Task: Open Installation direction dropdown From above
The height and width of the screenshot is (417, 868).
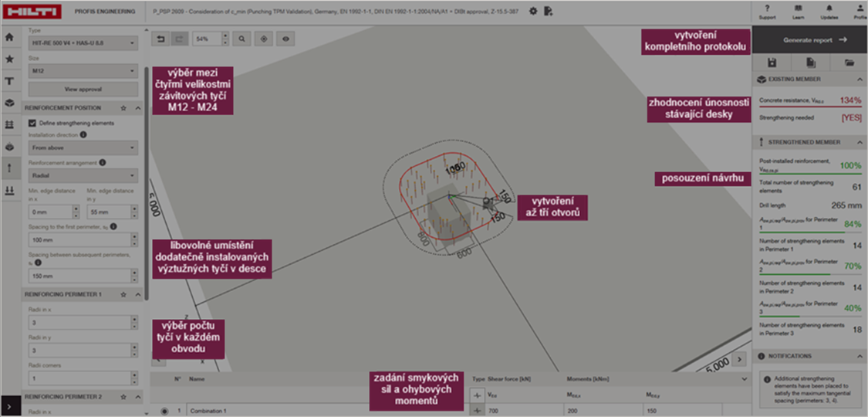Action: pyautogui.click(x=83, y=147)
